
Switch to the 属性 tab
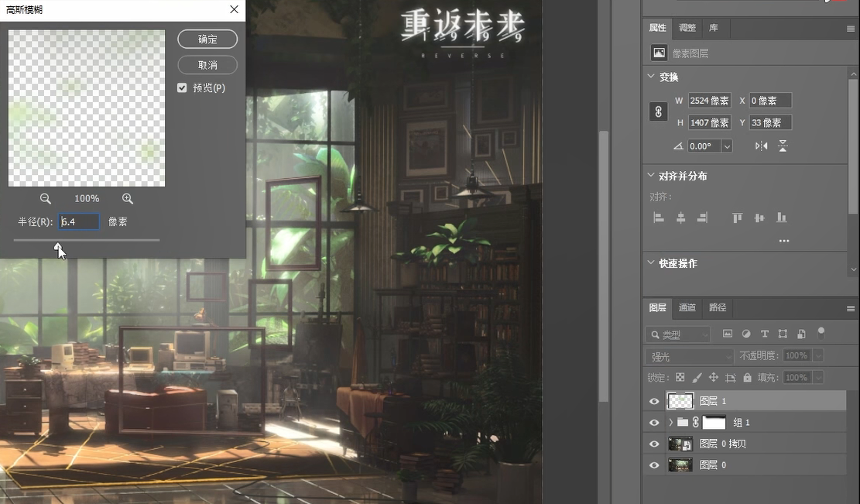tap(658, 28)
